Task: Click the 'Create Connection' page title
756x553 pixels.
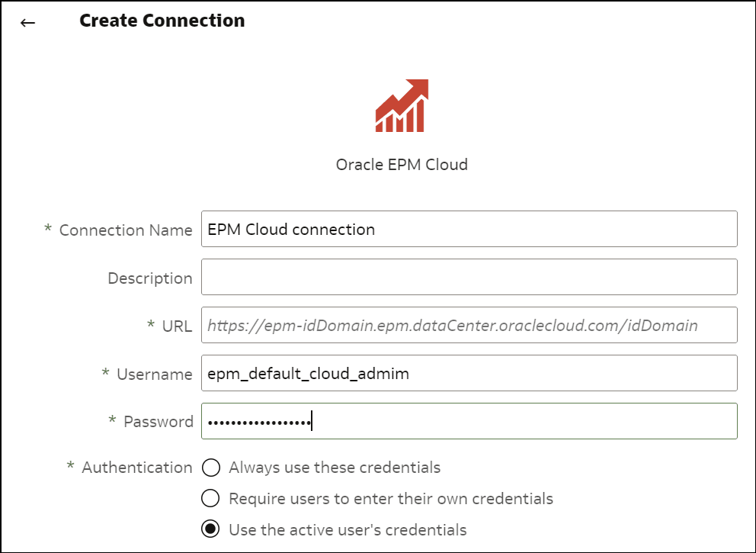Action: point(162,21)
